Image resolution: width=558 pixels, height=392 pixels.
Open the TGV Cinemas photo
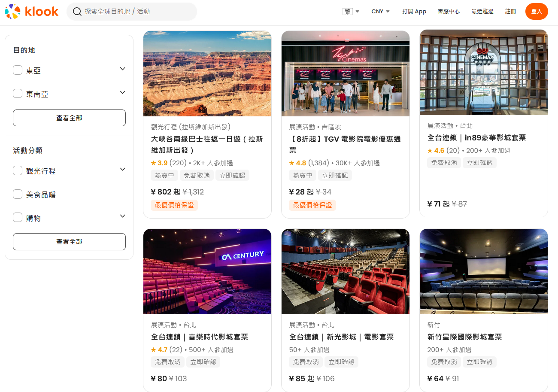pos(346,73)
